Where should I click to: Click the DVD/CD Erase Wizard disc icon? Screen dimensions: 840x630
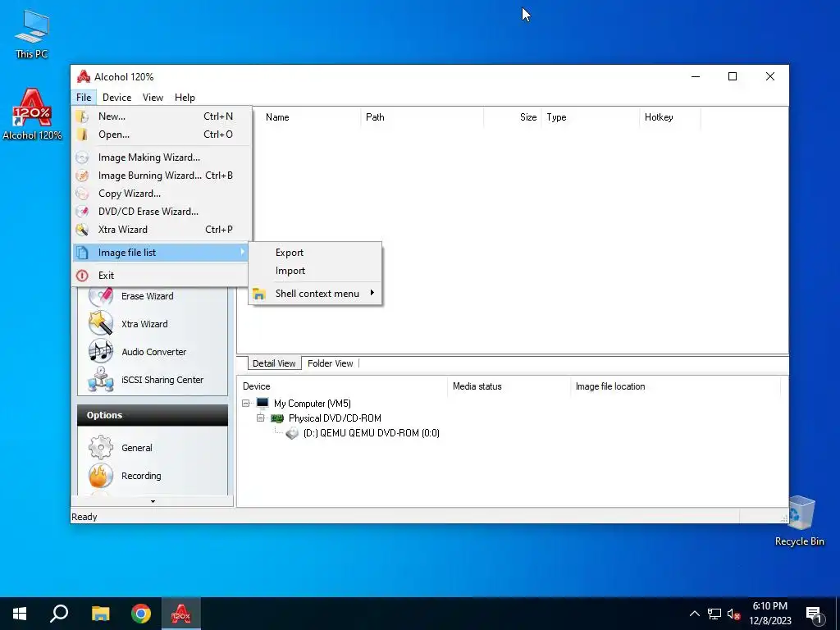click(82, 212)
